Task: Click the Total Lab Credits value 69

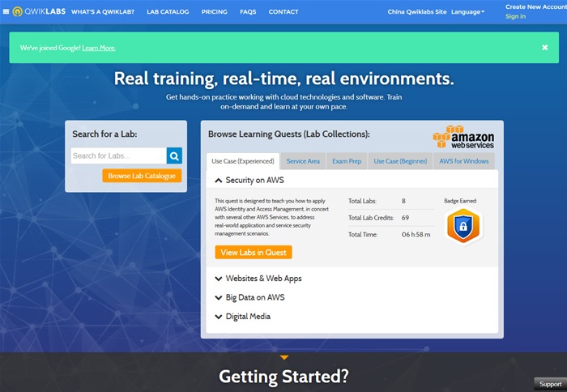Action: point(405,218)
